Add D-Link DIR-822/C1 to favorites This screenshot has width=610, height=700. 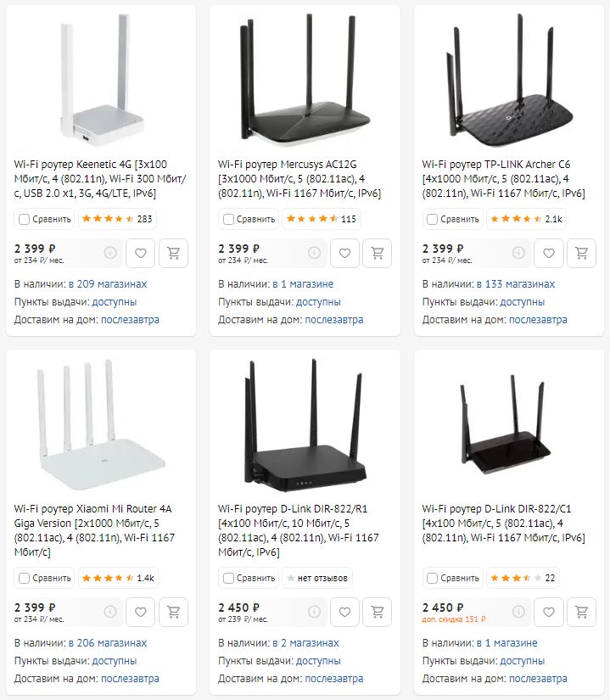pyautogui.click(x=549, y=612)
